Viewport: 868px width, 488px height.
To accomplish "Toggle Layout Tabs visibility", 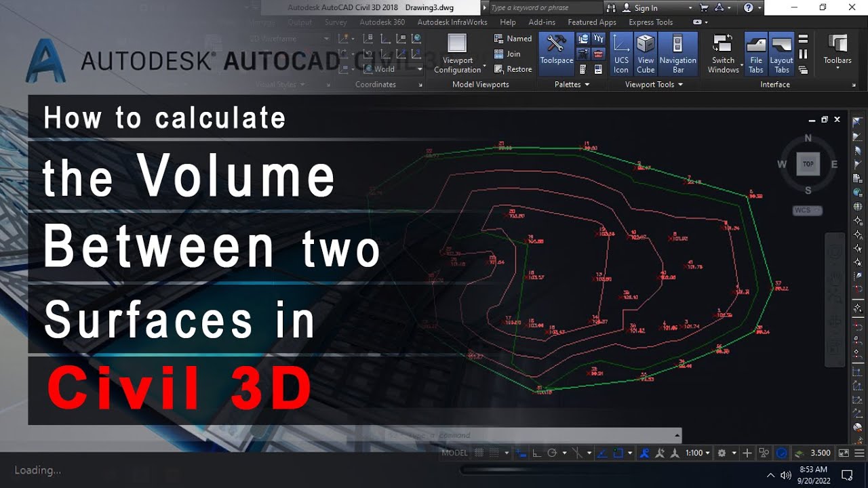I will click(781, 54).
